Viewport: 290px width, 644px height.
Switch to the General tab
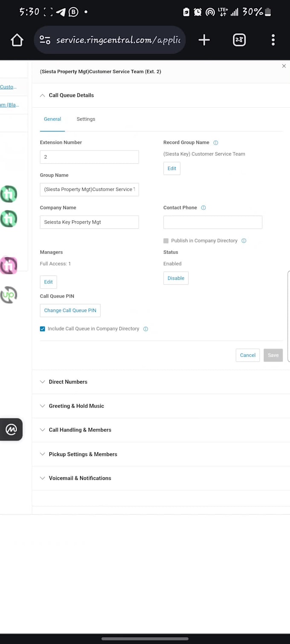[52, 119]
